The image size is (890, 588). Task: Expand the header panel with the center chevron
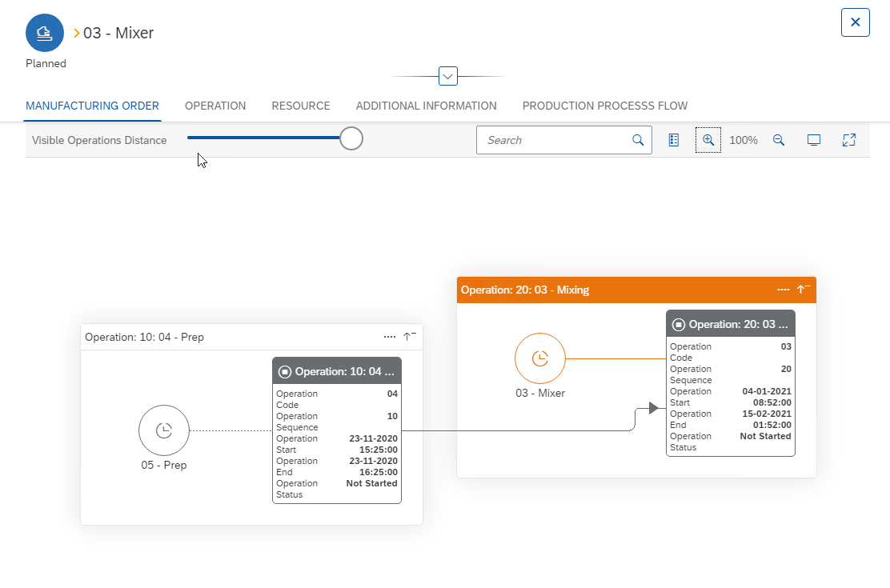pyautogui.click(x=447, y=75)
